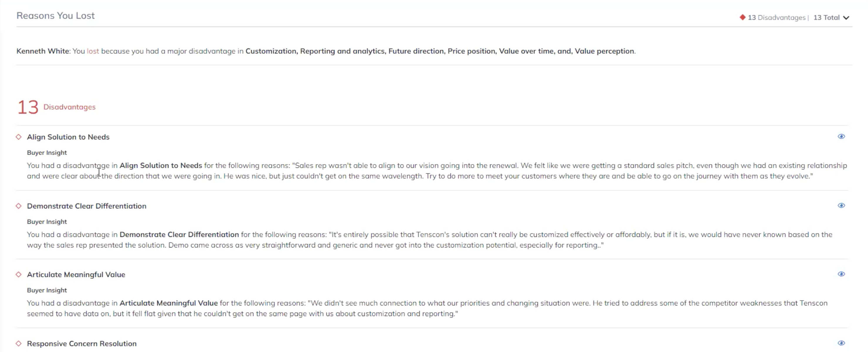Select the Align Solution to Needs heading

[68, 137]
